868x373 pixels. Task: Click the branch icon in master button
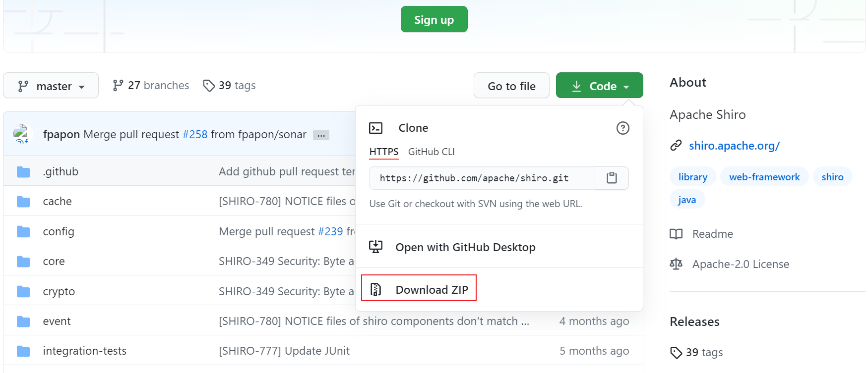click(23, 86)
